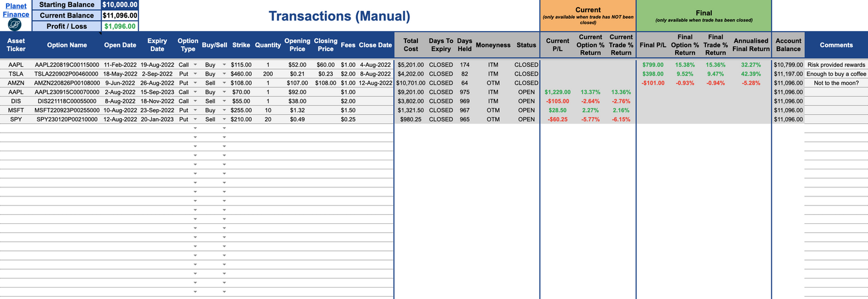Open Buy/Sell dropdown in first AAPL row
This screenshot has height=299, width=868.
tap(225, 65)
